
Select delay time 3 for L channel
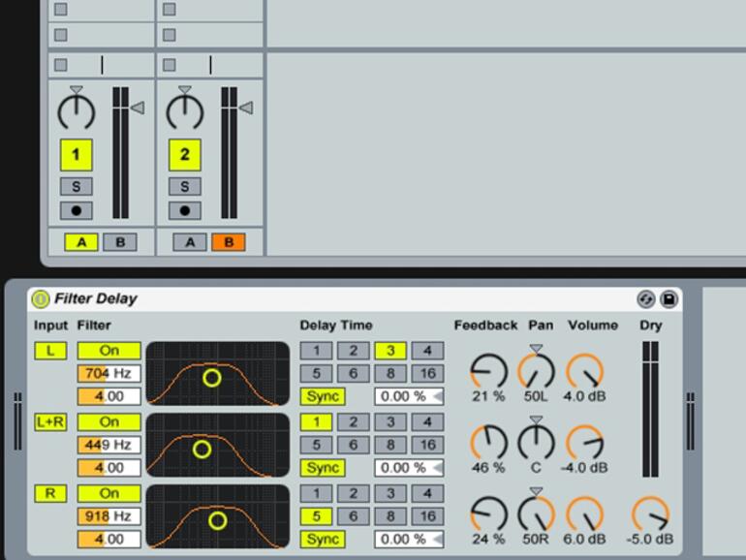[x=390, y=351]
